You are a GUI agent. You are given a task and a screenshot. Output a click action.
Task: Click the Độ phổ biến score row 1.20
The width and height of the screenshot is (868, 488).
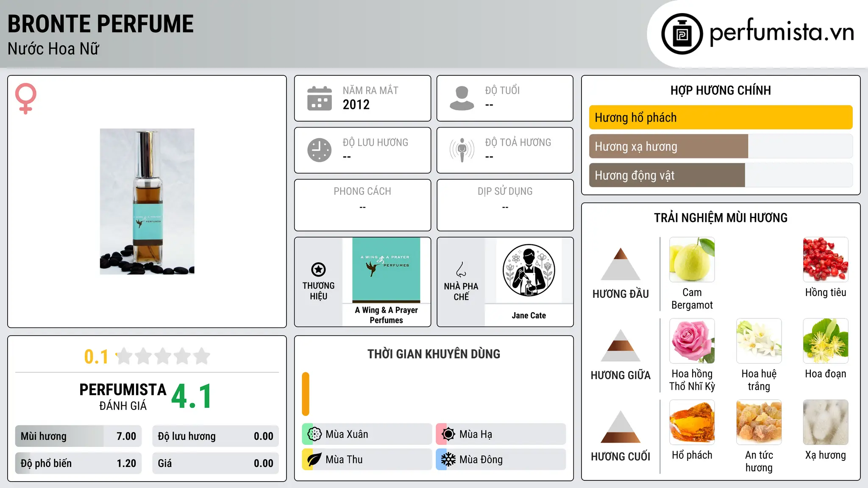[x=78, y=463]
